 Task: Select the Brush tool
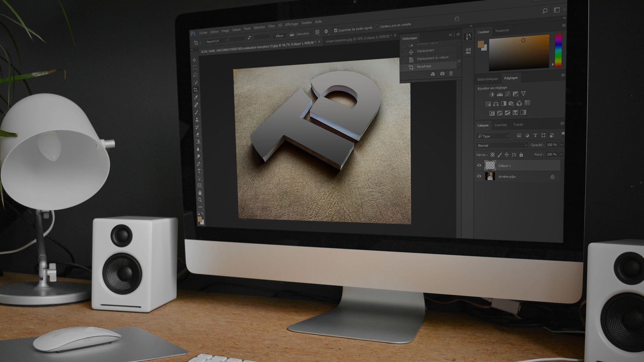point(197,112)
